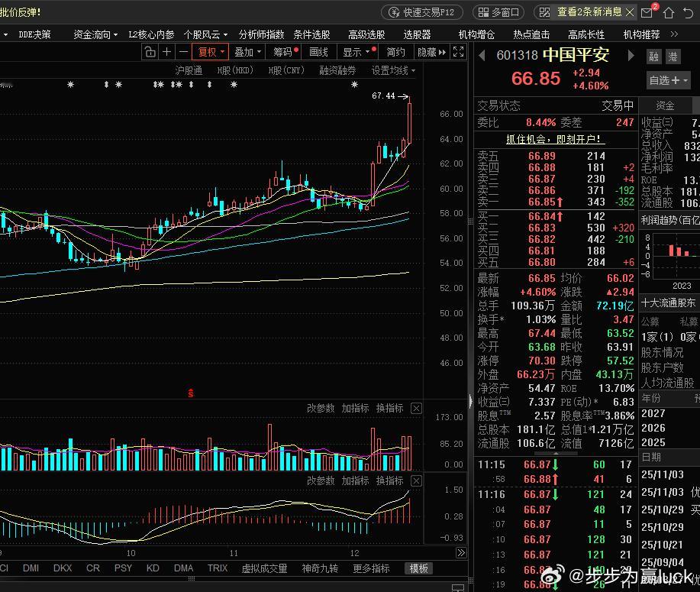
Task: Select 神奇九转 indicator tab
Action: tap(320, 568)
